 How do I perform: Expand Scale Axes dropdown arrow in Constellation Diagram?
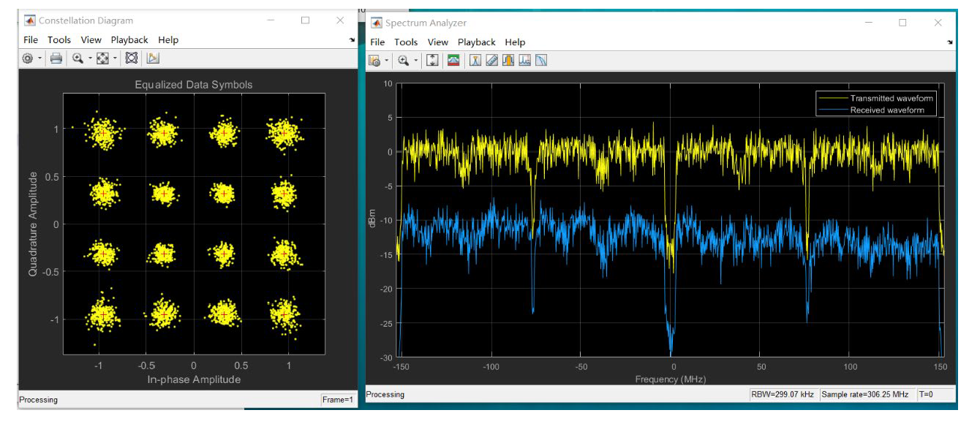(115, 58)
